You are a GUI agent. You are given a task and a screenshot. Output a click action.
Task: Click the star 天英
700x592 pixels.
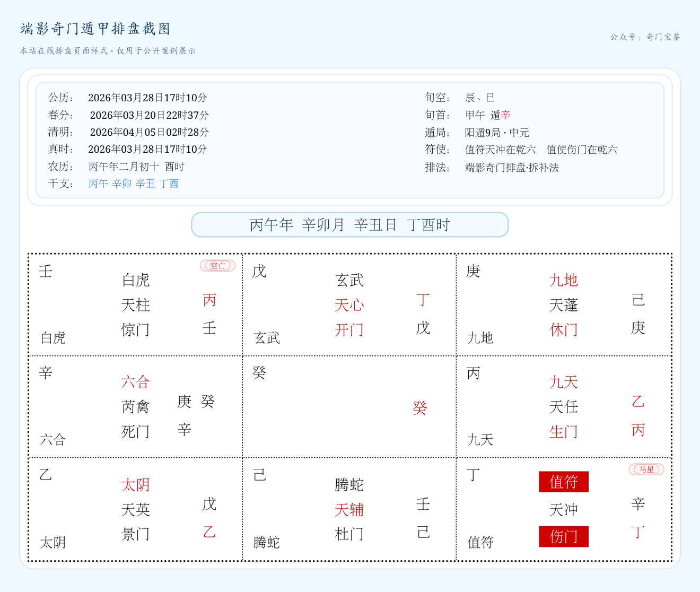[x=136, y=510]
